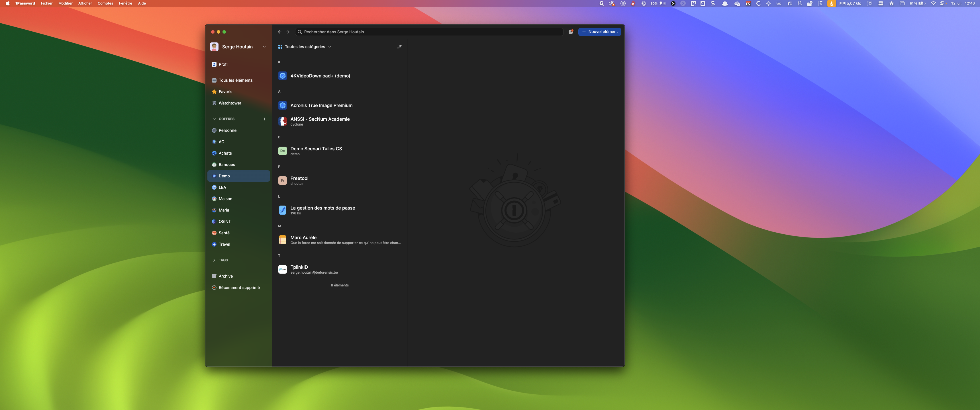Screen dimensions: 980x410
Task: Click the Wi-Fi icon in menu bar
Action: [x=933, y=3]
